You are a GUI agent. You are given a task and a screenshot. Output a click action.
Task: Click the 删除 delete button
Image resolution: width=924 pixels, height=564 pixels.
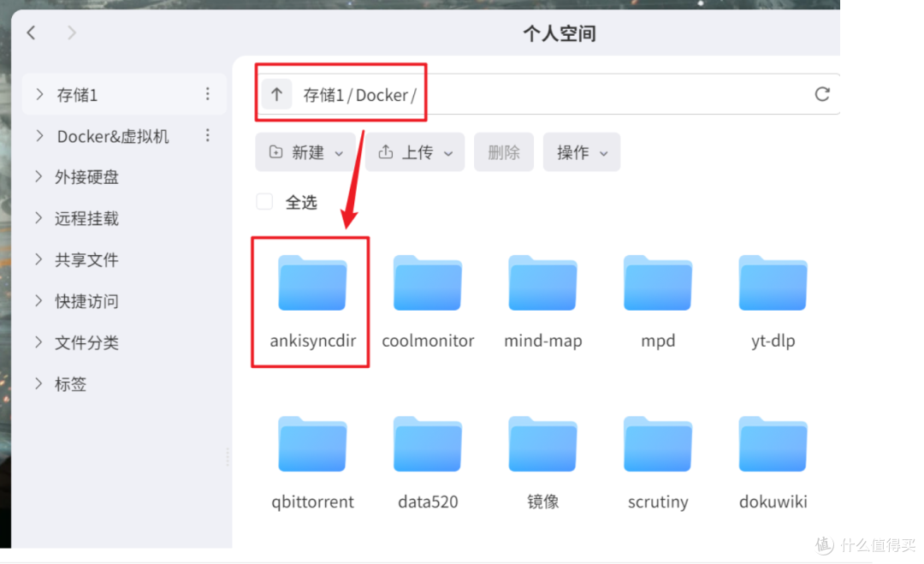(504, 151)
